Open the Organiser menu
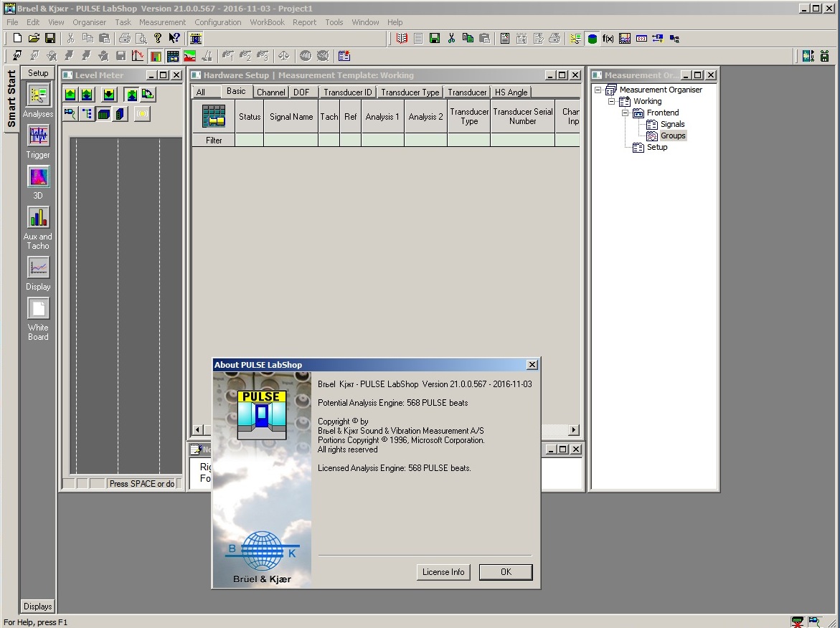 pyautogui.click(x=90, y=22)
